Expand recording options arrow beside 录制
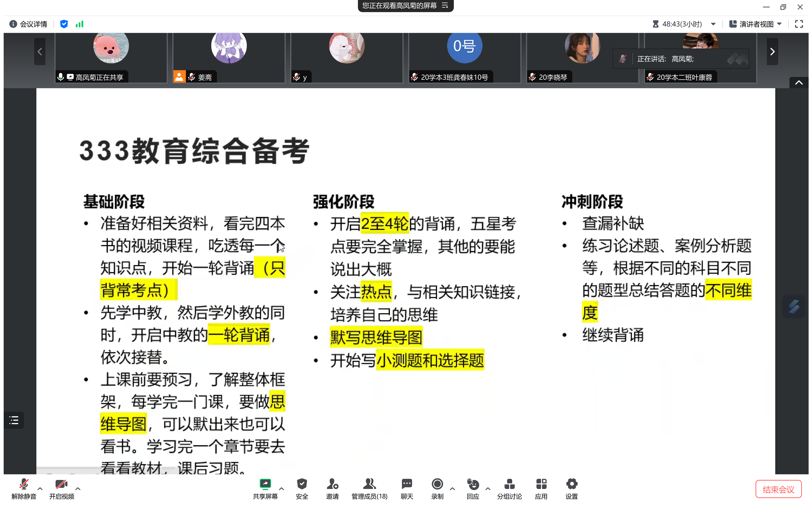812x507 pixels. click(452, 489)
